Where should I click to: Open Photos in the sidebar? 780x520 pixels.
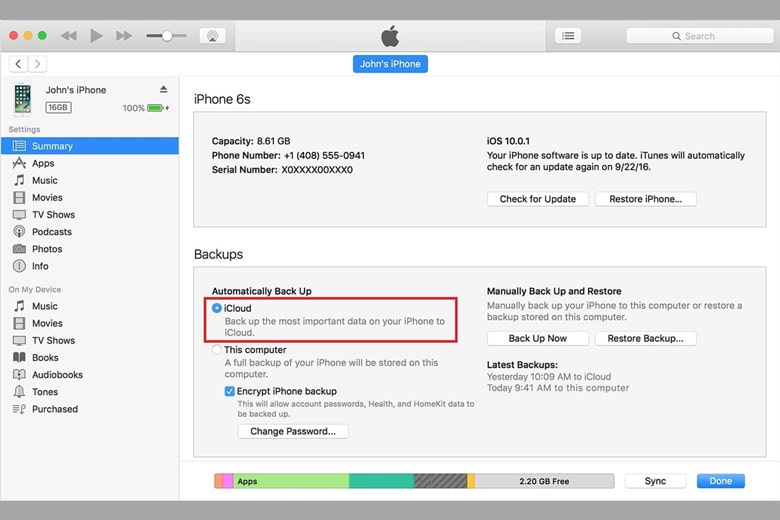[x=90, y=249]
